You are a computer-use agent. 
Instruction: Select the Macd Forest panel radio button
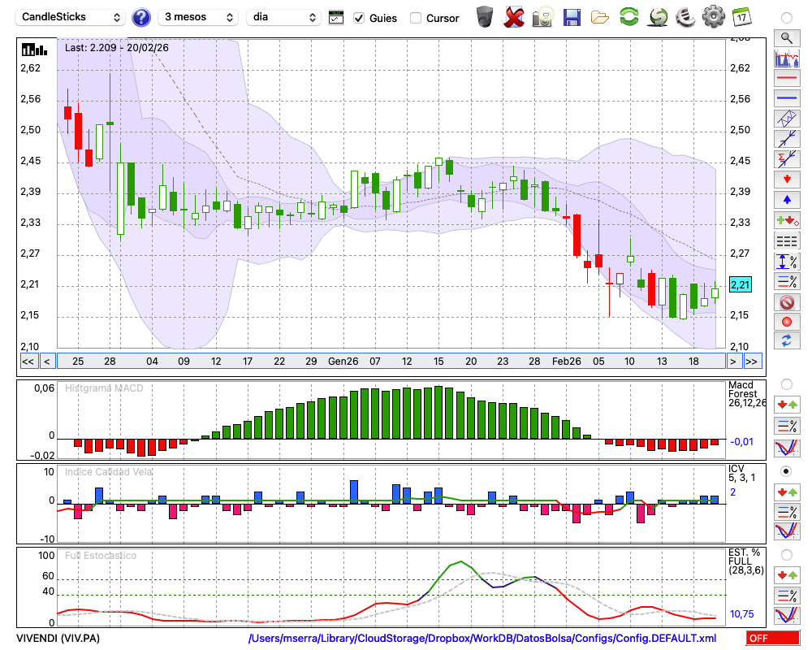coord(786,383)
